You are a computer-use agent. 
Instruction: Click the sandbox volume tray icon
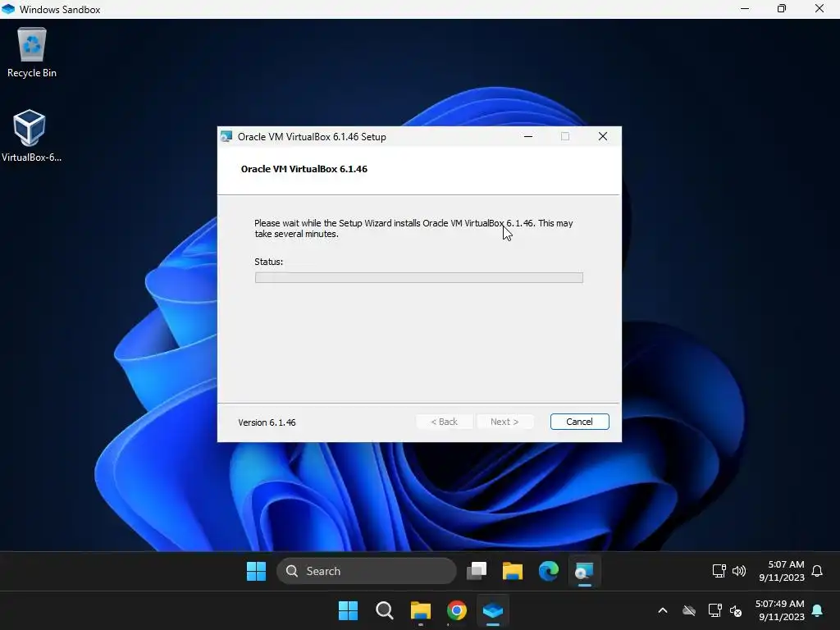tap(739, 571)
